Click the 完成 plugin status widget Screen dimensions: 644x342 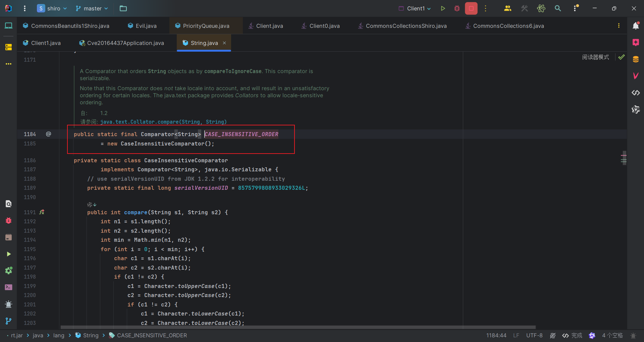572,335
